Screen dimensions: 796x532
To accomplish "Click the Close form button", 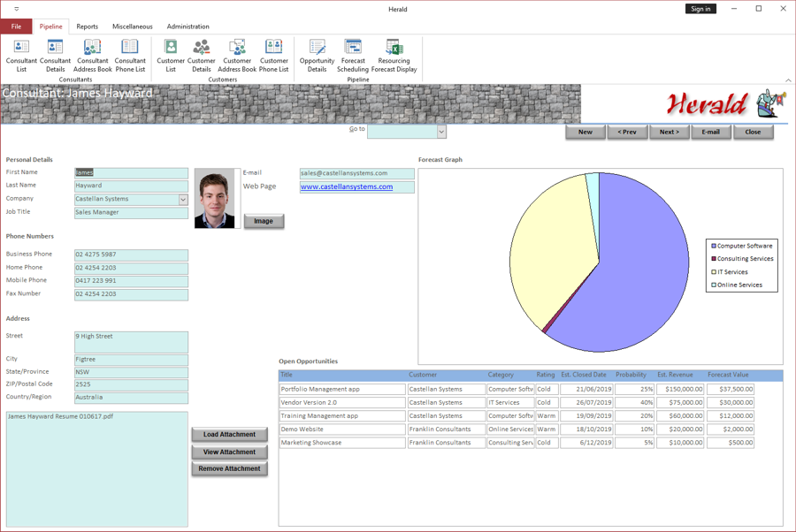I will click(753, 132).
